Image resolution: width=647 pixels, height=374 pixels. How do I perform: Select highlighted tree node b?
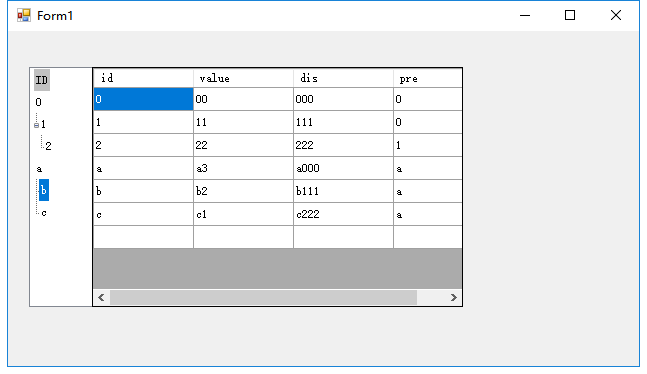click(x=44, y=190)
